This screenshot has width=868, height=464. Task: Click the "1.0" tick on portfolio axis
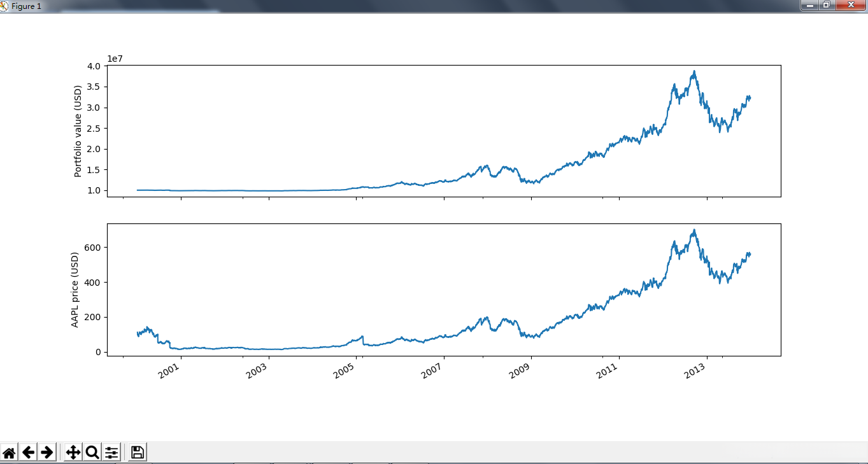pos(94,190)
